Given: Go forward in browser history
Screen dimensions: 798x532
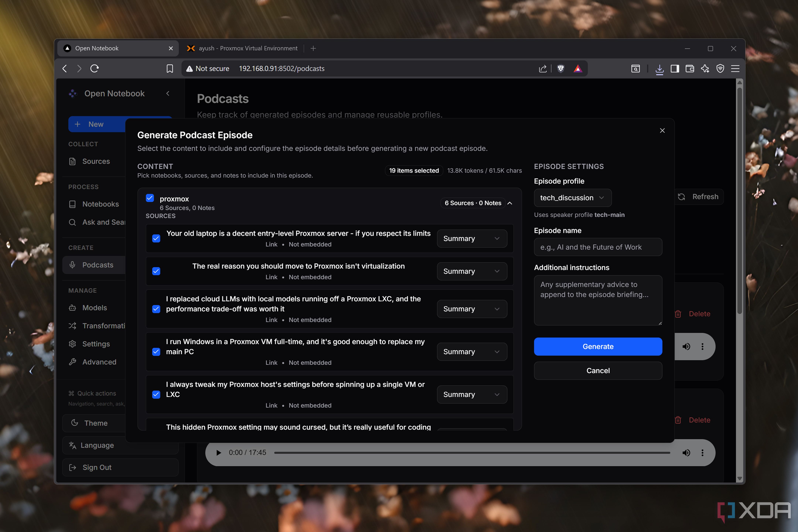Looking at the screenshot, I should [x=79, y=69].
